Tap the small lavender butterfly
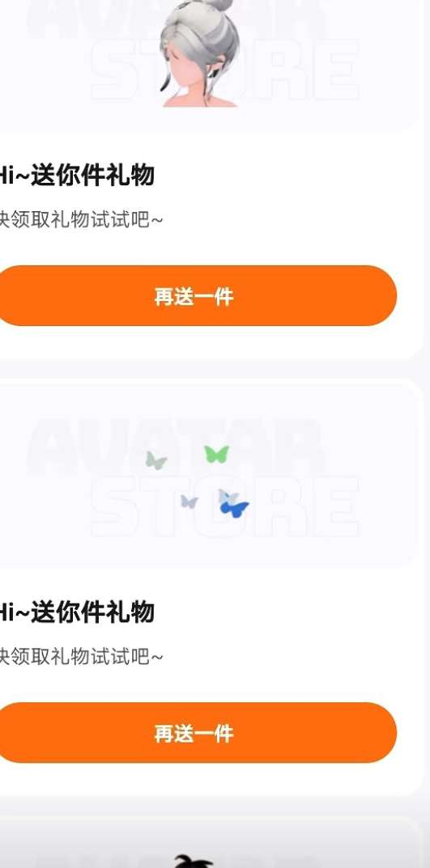Image resolution: width=430 pixels, height=868 pixels. coord(189,502)
